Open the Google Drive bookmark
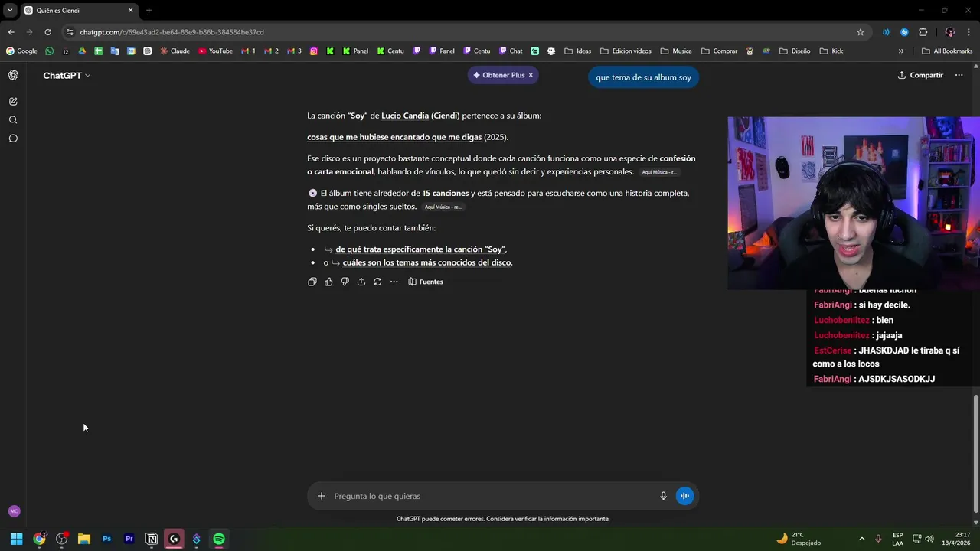The height and width of the screenshot is (551, 980). tap(82, 51)
